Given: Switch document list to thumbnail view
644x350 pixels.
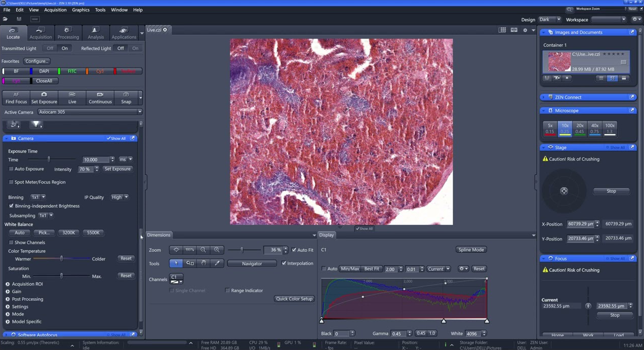Looking at the screenshot, I should [x=613, y=79].
